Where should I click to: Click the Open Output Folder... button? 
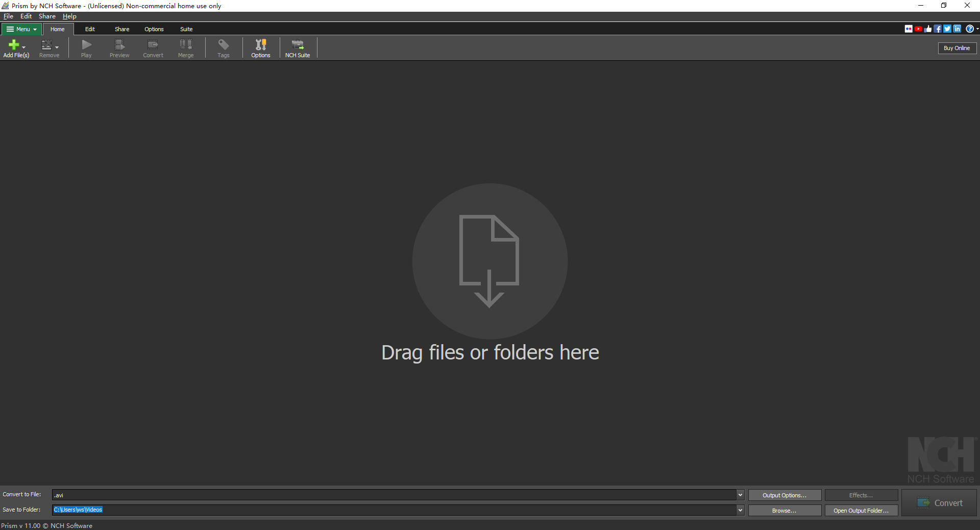pyautogui.click(x=861, y=511)
